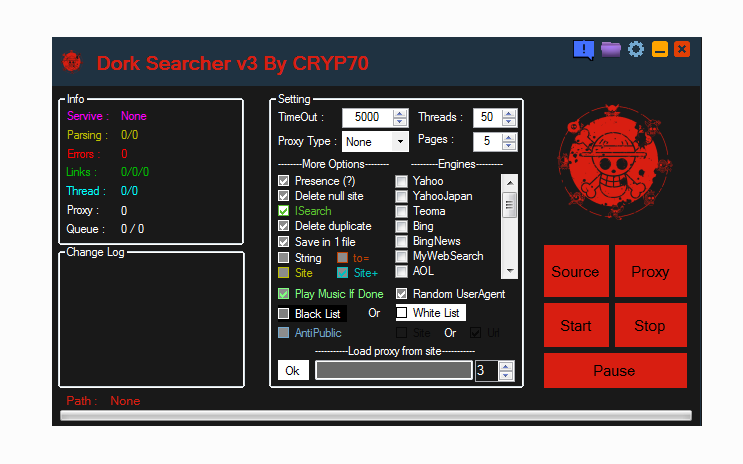Click the Pause button
This screenshot has height=464, width=743.
[x=615, y=370]
